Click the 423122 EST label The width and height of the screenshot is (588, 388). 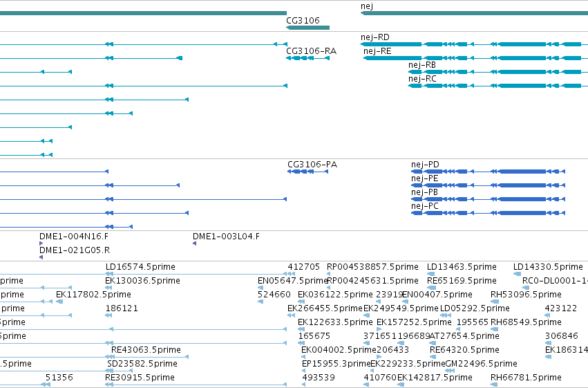[561, 308]
